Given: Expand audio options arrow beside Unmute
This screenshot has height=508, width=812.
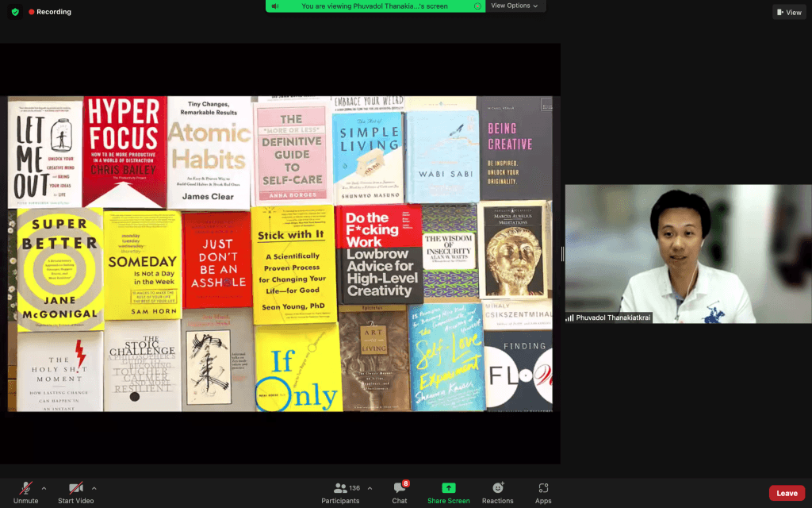Looking at the screenshot, I should pos(44,488).
